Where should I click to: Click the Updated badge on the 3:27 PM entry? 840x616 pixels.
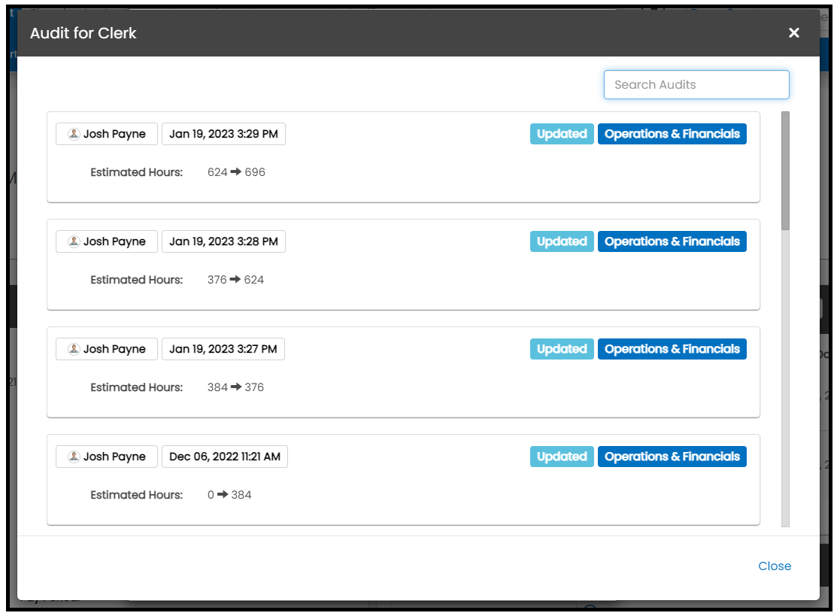(562, 349)
